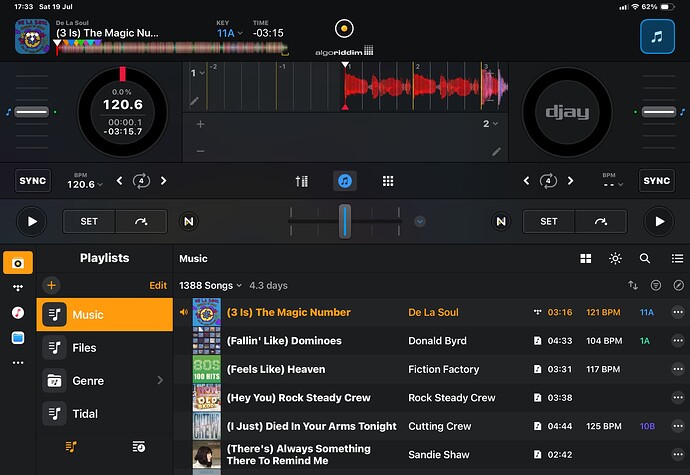Zoom out waveform with minus icon

coord(200,151)
